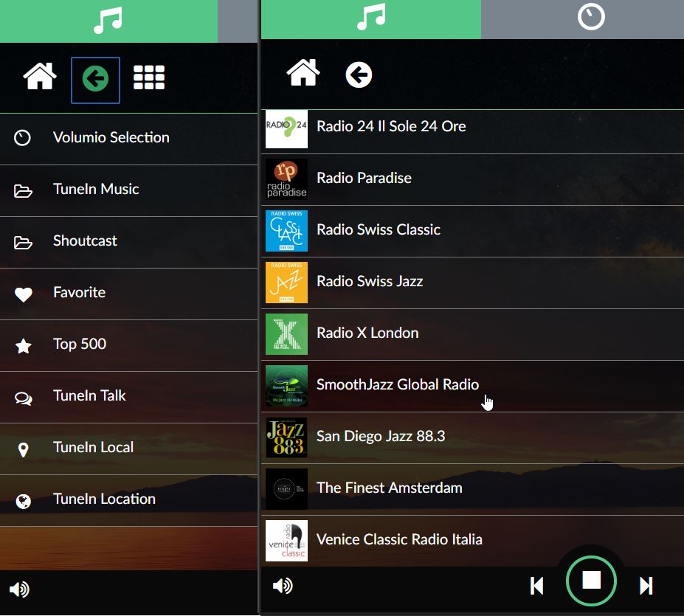Image resolution: width=684 pixels, height=616 pixels.
Task: Open the TuneIn Music folder
Action: coord(128,190)
